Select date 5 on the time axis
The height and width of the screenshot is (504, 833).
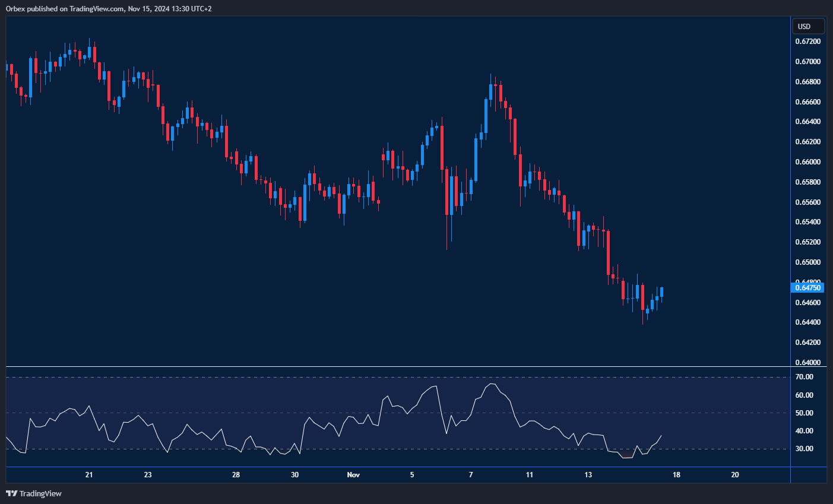(x=412, y=475)
